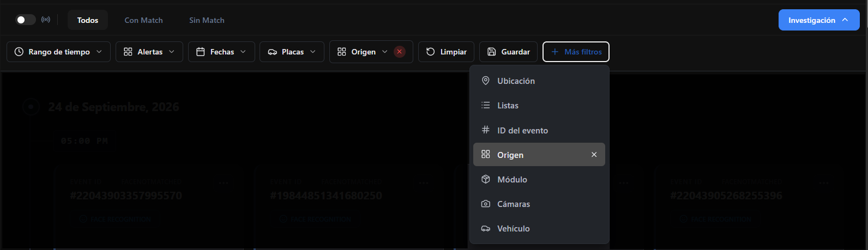This screenshot has width=868, height=250.
Task: Click the reset arrow icon in Limpiar
Action: pos(431,52)
